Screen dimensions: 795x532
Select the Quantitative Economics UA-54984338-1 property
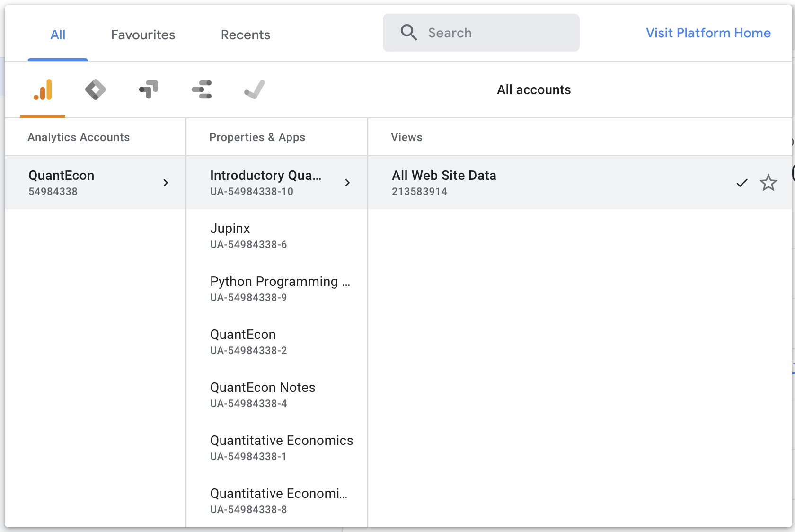(277, 448)
